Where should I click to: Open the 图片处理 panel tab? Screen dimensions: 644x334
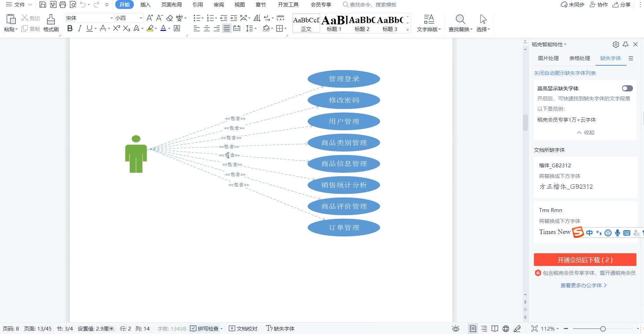(548, 58)
